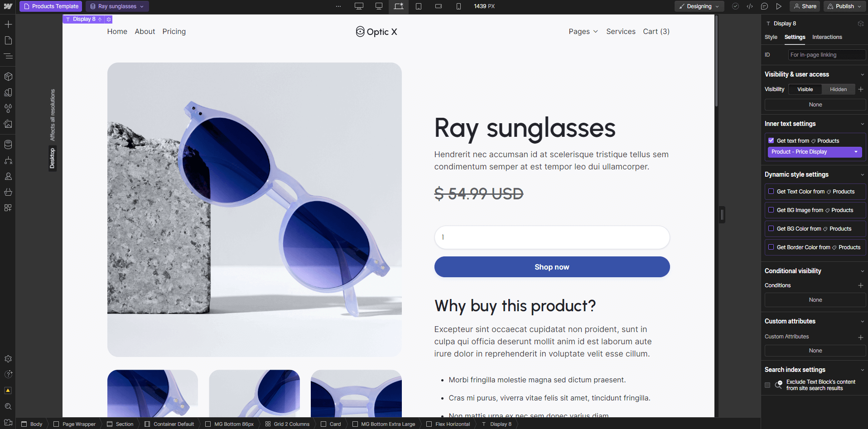Click the Shop now button
Screen dimensions: 868x429
[552, 267]
